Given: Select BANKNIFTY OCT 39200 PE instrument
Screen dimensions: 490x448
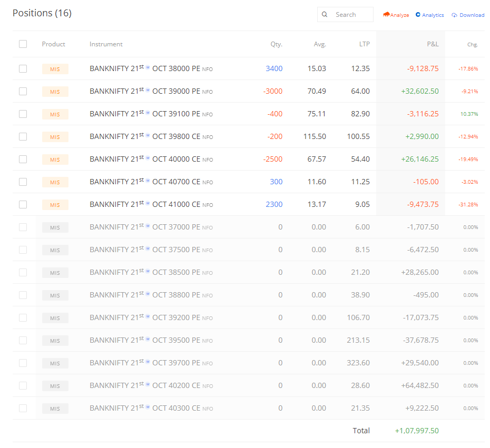Looking at the screenshot, I should tap(151, 317).
